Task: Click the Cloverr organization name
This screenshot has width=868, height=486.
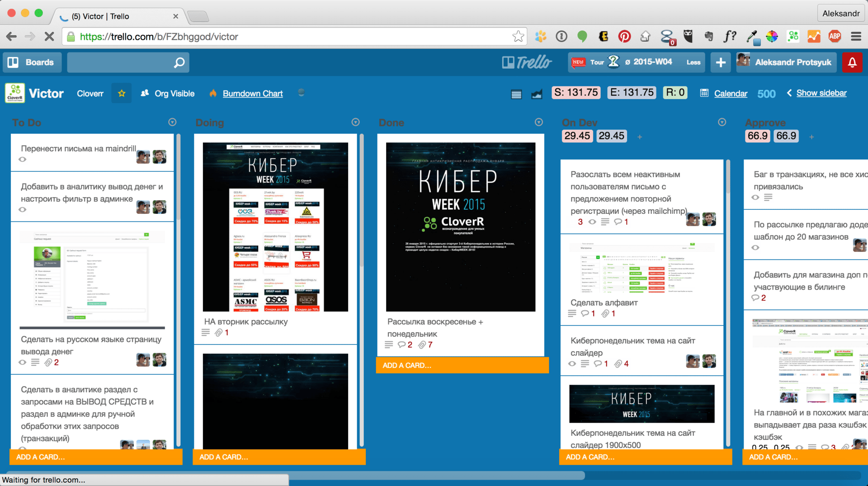Action: 90,94
